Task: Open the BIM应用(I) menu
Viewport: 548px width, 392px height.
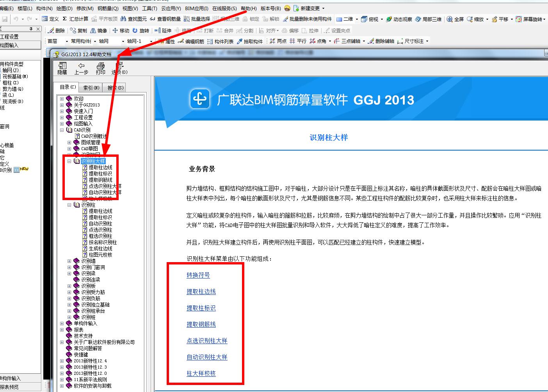Action: (x=197, y=8)
